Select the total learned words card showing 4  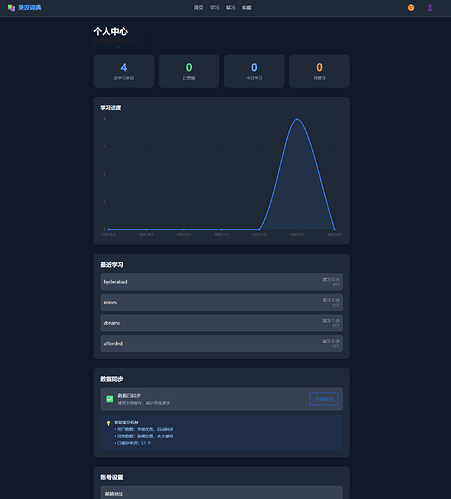coord(124,71)
